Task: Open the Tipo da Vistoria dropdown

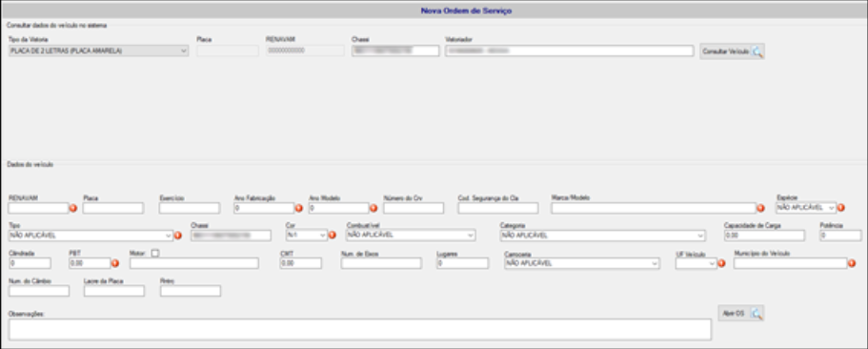Action: coord(98,51)
